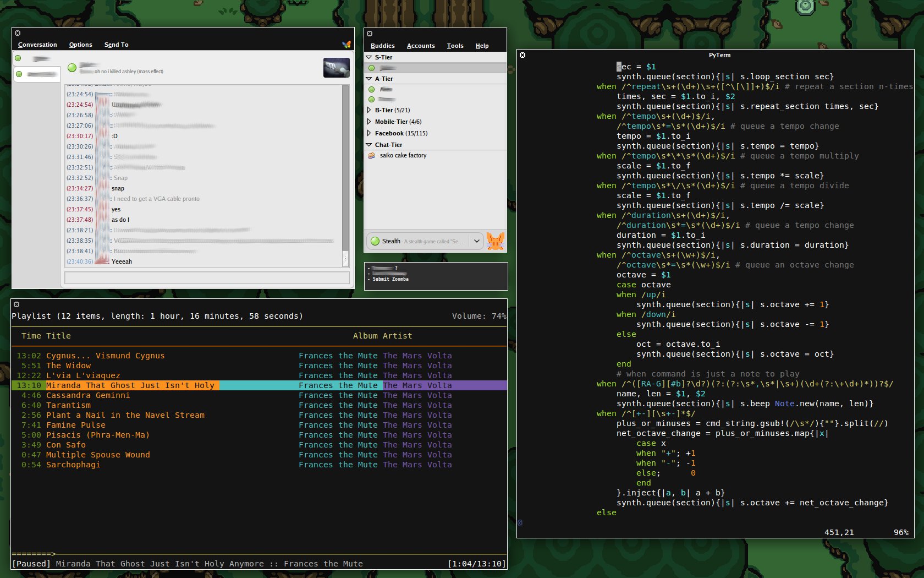Close the playlist terminal window

[x=16, y=304]
